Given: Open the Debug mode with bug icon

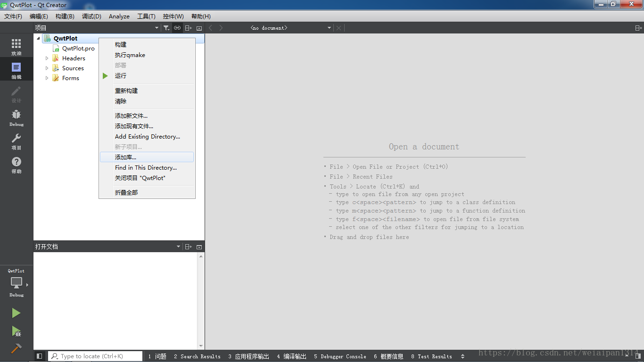Looking at the screenshot, I should 17,118.
